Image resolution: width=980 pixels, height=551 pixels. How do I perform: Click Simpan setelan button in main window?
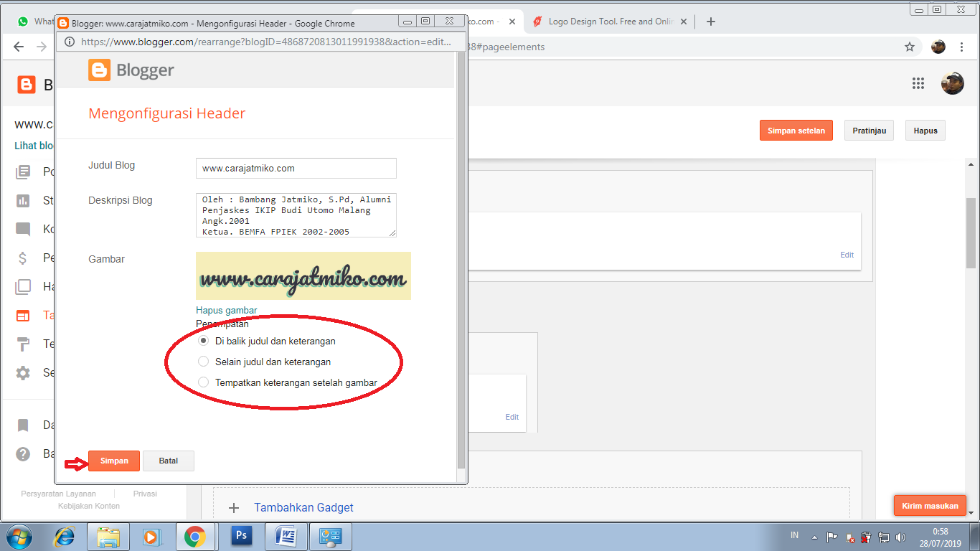(x=796, y=131)
